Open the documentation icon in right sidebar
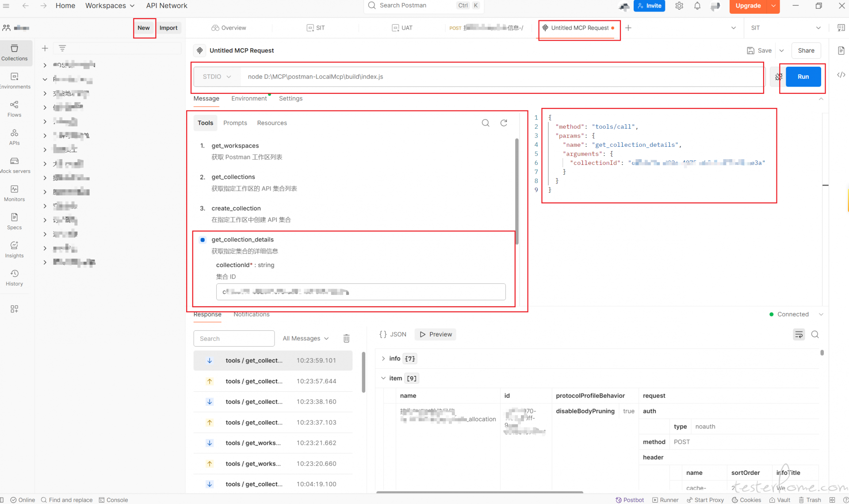Image resolution: width=849 pixels, height=504 pixels. coord(841,50)
